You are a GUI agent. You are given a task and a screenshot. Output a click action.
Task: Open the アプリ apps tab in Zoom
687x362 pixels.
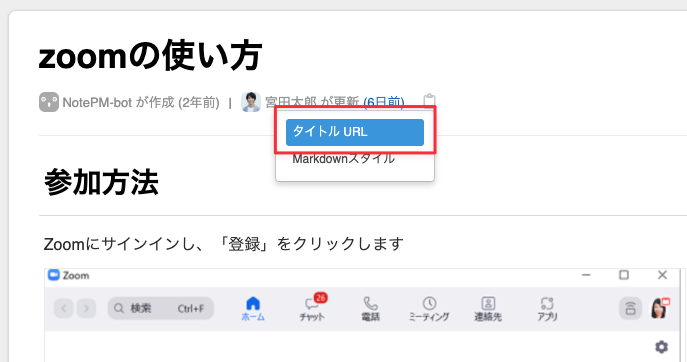click(x=547, y=309)
